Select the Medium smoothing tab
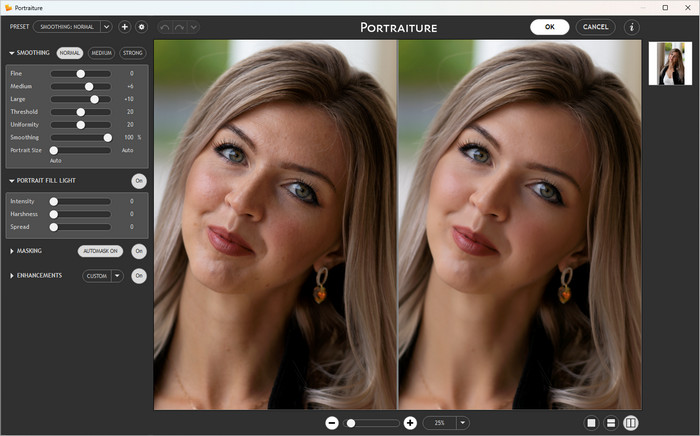700x436 pixels. (x=101, y=53)
